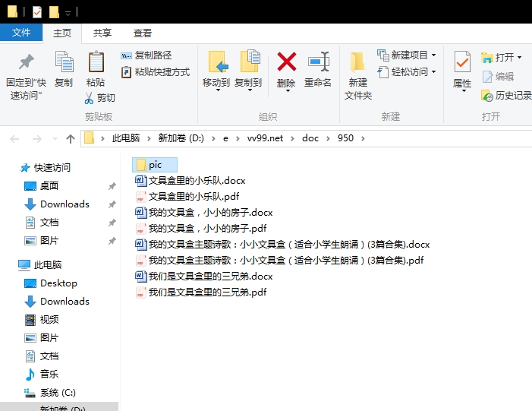Select Cut with scissors icon
Viewport: 532px width, 411px height.
tap(99, 98)
